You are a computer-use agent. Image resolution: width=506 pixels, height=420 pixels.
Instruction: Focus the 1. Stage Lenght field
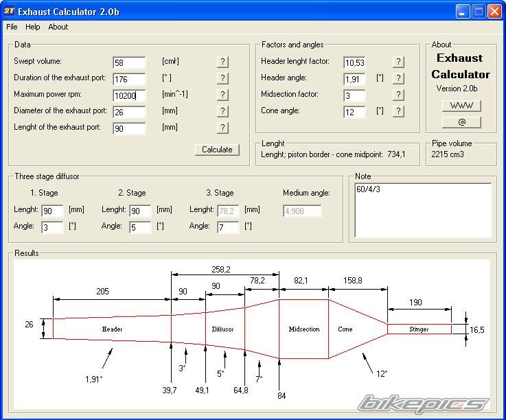coord(52,211)
